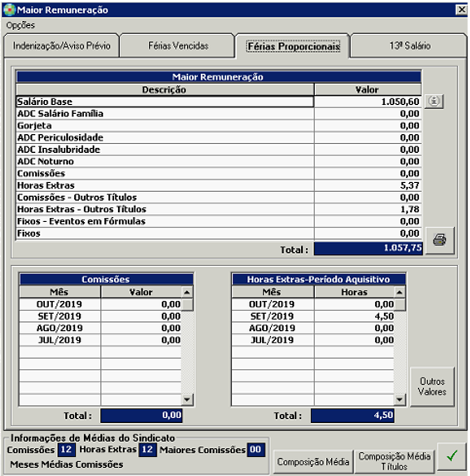Select the Férias Proporcionais tab
The width and height of the screenshot is (470, 476).
coord(293,46)
